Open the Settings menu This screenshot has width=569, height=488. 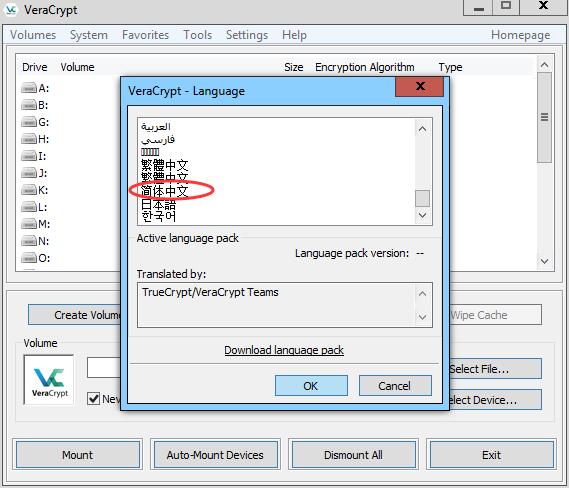(247, 35)
